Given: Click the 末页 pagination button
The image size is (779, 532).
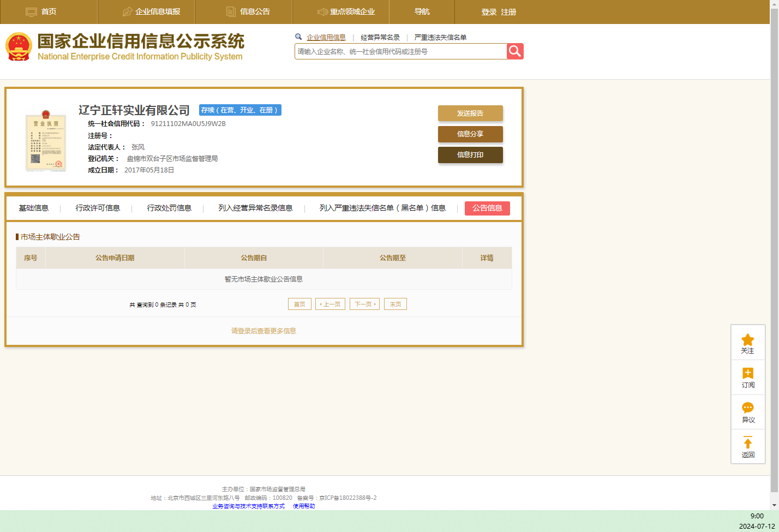Looking at the screenshot, I should click(x=396, y=304).
